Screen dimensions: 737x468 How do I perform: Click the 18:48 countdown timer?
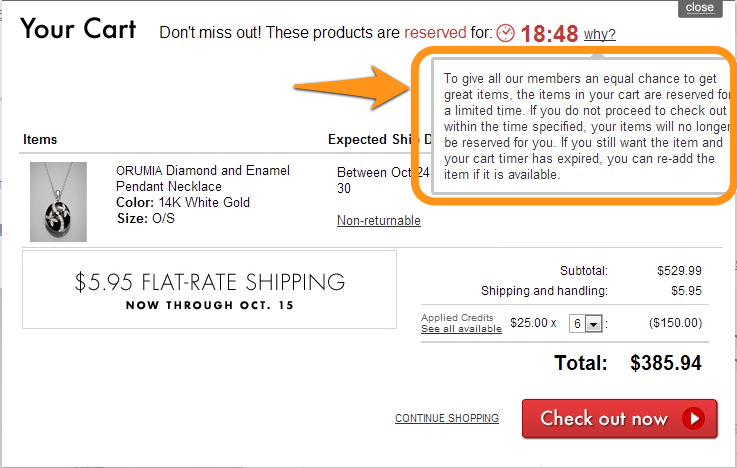549,34
